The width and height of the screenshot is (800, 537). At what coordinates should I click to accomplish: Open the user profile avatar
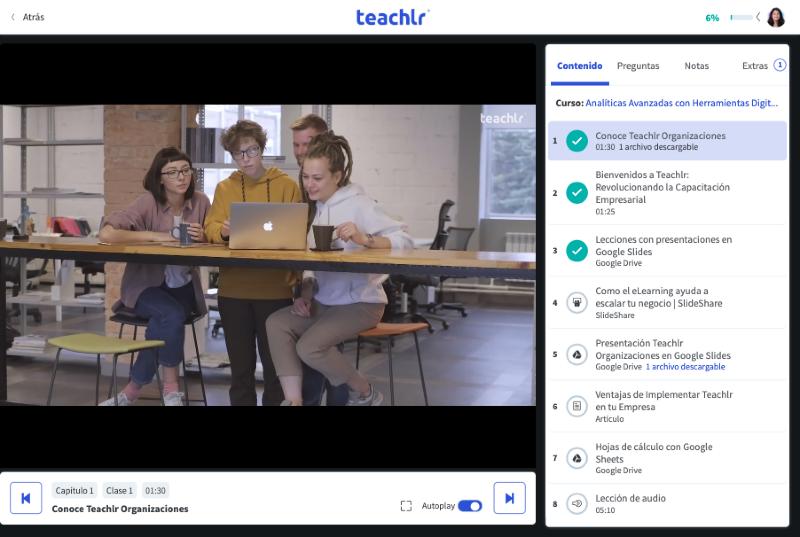(x=776, y=17)
